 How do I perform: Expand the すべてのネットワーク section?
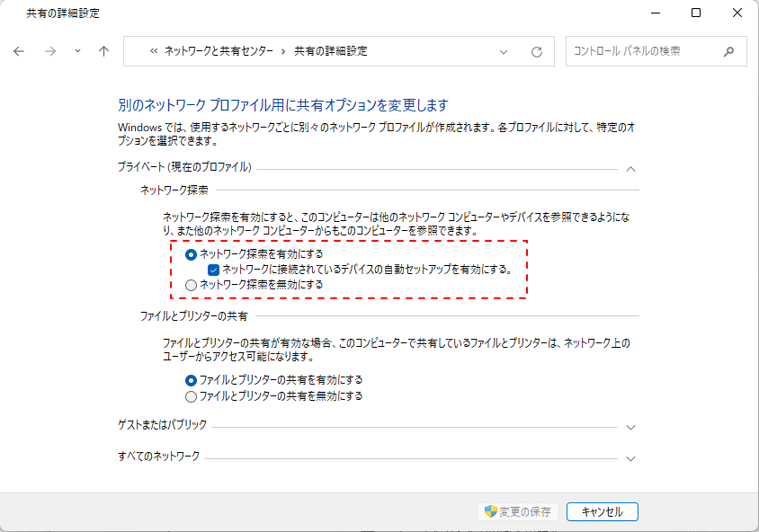[630, 459]
